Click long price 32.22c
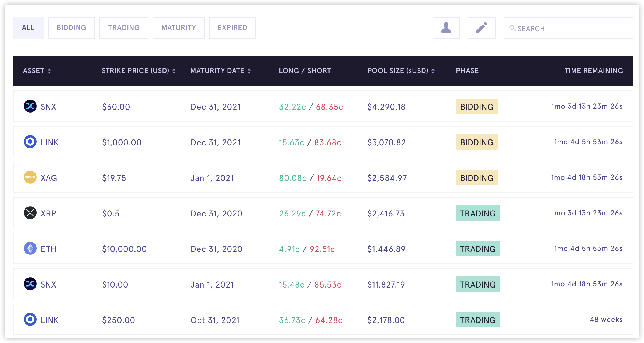 pos(292,107)
